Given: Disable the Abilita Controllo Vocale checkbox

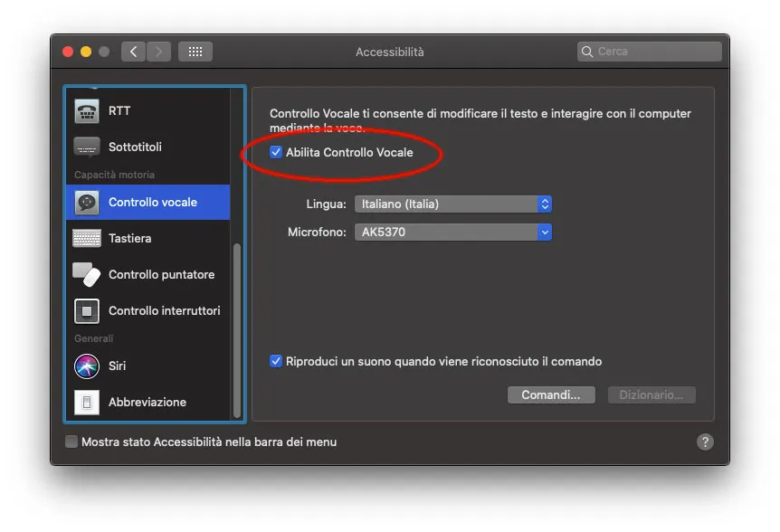Looking at the screenshot, I should 276,152.
